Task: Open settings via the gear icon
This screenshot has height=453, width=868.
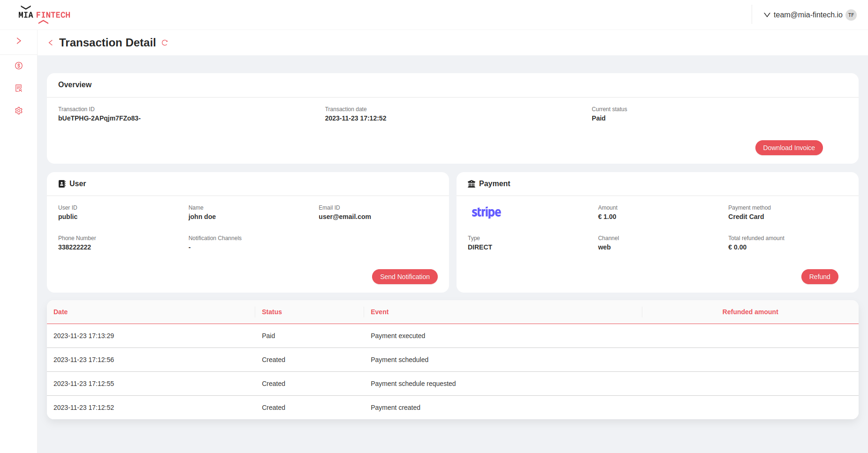Action: pos(19,110)
